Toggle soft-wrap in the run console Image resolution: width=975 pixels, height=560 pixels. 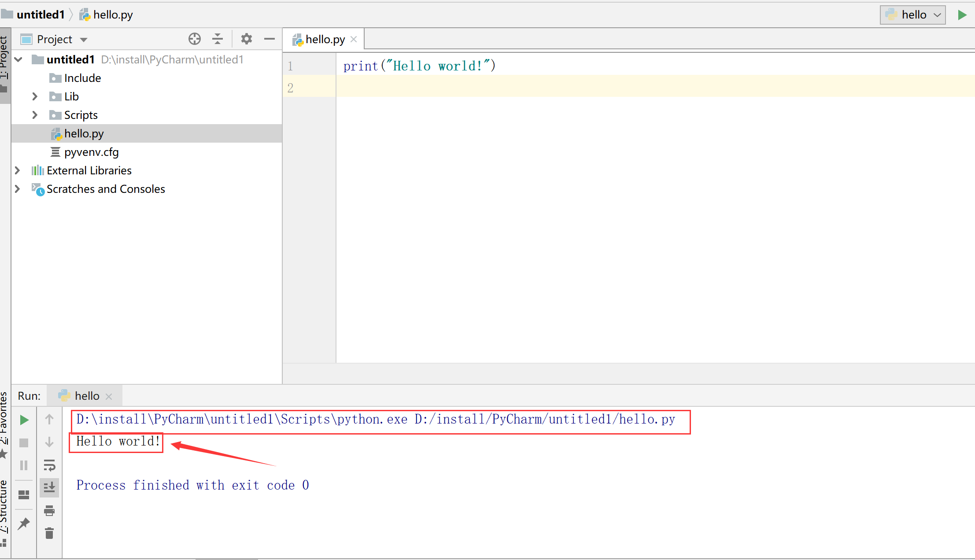[49, 465]
